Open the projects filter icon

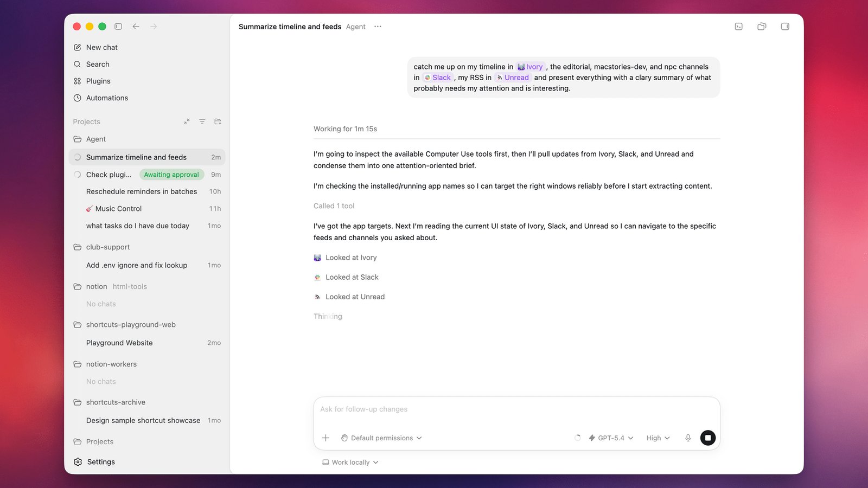tap(202, 121)
